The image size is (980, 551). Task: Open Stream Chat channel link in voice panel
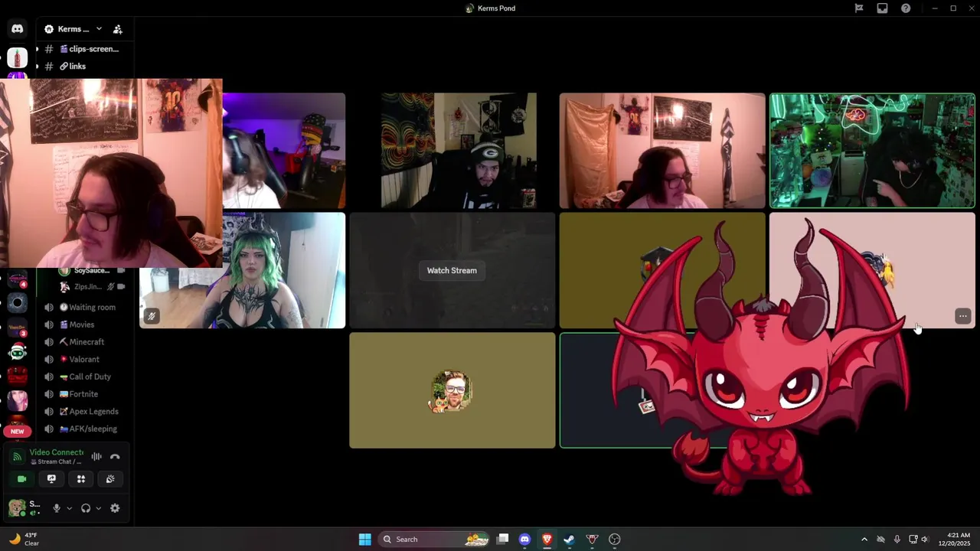pos(55,462)
